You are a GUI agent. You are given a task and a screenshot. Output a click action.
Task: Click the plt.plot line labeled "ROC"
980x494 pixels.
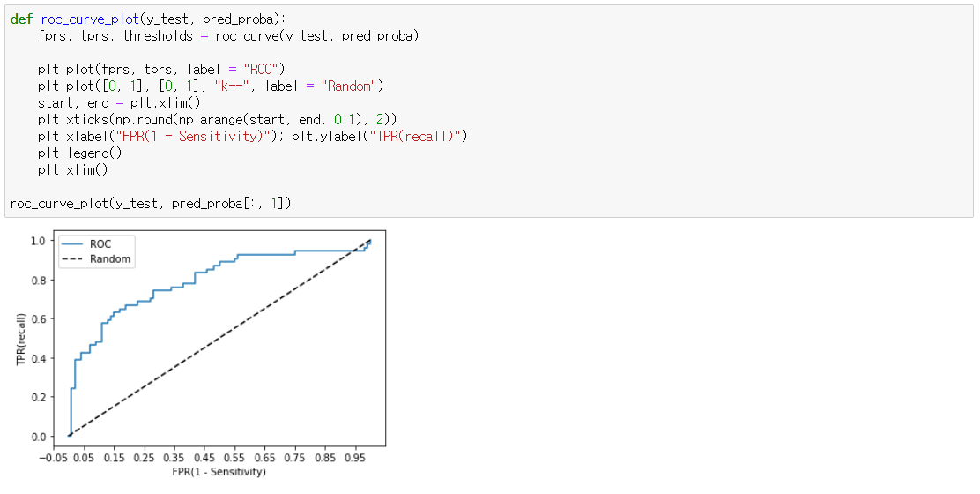(161, 70)
